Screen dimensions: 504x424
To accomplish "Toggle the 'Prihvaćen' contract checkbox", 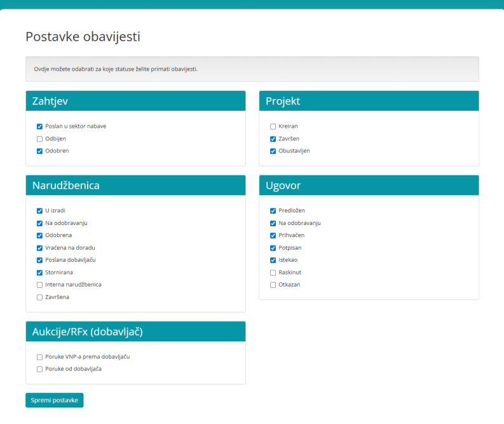I will [x=273, y=235].
